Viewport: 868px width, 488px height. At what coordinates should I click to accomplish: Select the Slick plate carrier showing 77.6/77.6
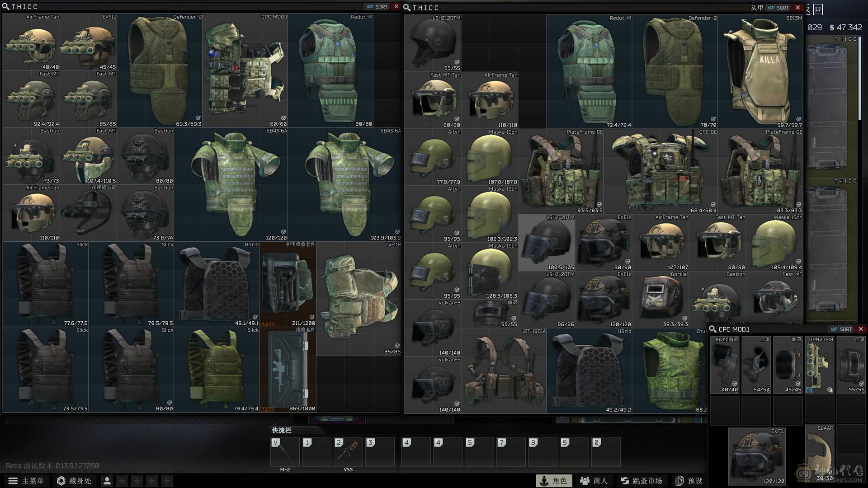(46, 284)
